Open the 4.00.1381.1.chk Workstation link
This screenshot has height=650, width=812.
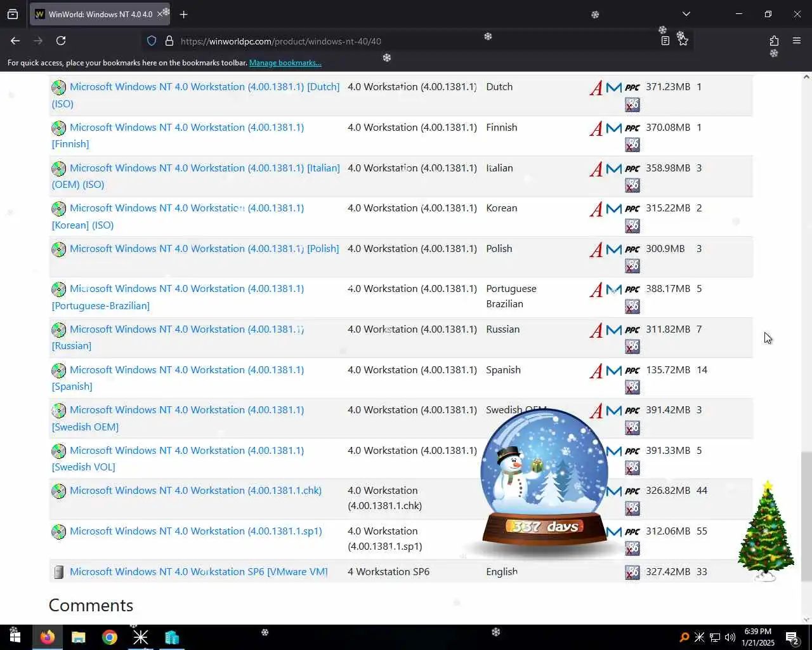point(195,491)
